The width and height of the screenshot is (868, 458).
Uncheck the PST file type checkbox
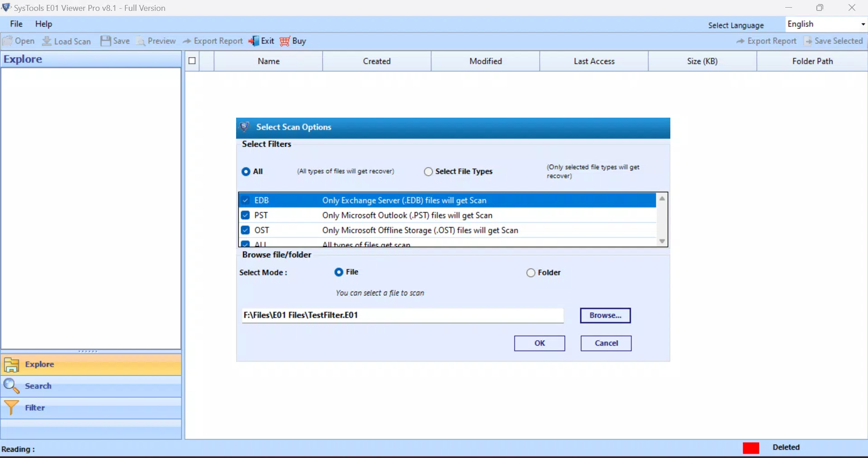click(245, 215)
